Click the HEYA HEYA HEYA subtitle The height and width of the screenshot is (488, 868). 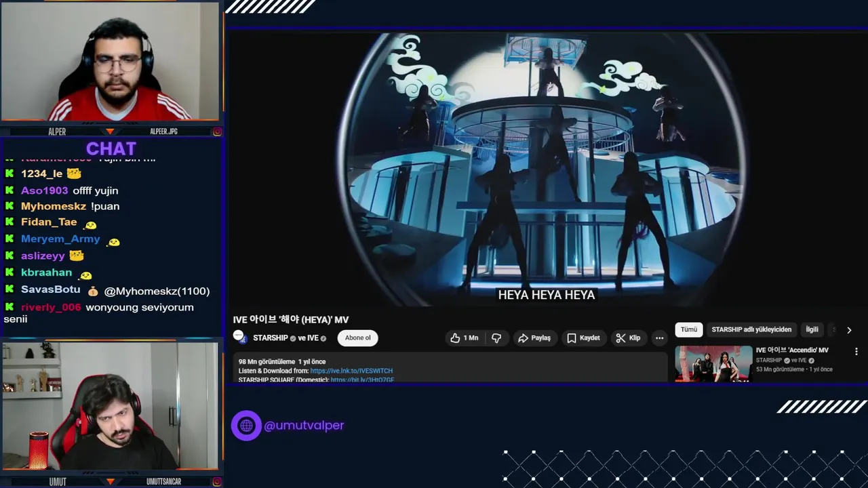point(547,295)
